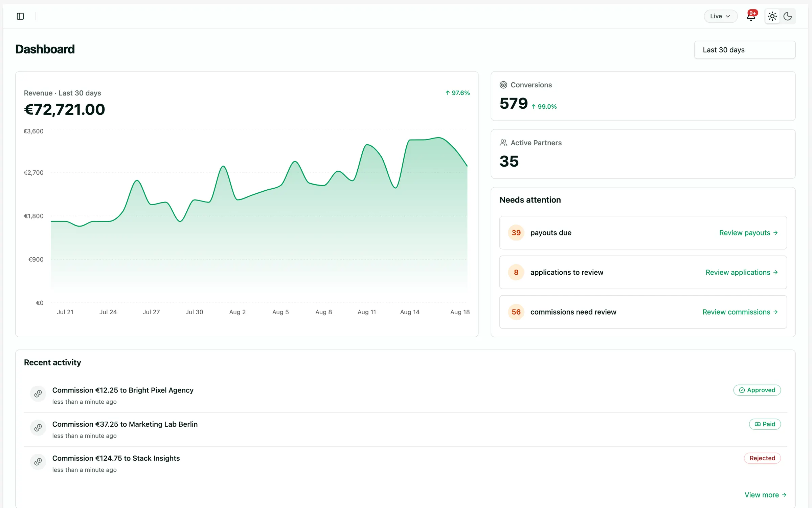Click Bright Pixel Agency commission icon
The height and width of the screenshot is (508, 812).
click(38, 394)
